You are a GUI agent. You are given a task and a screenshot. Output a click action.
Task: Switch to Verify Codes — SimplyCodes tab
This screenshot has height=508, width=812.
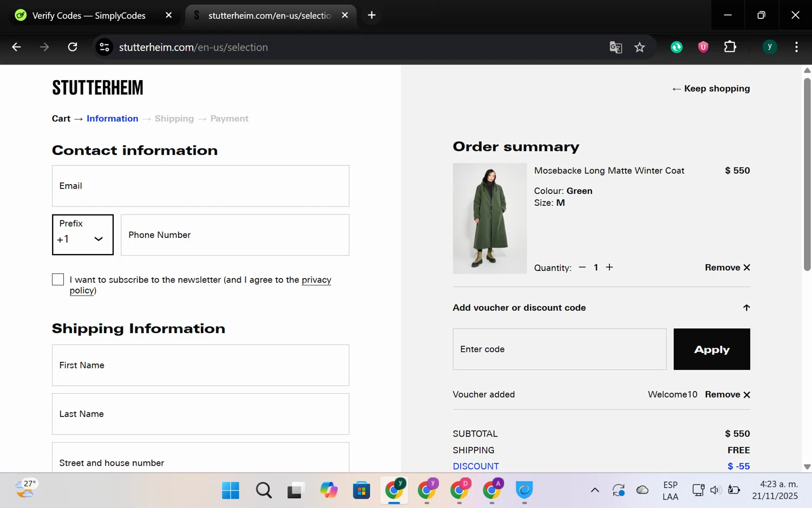click(89, 15)
